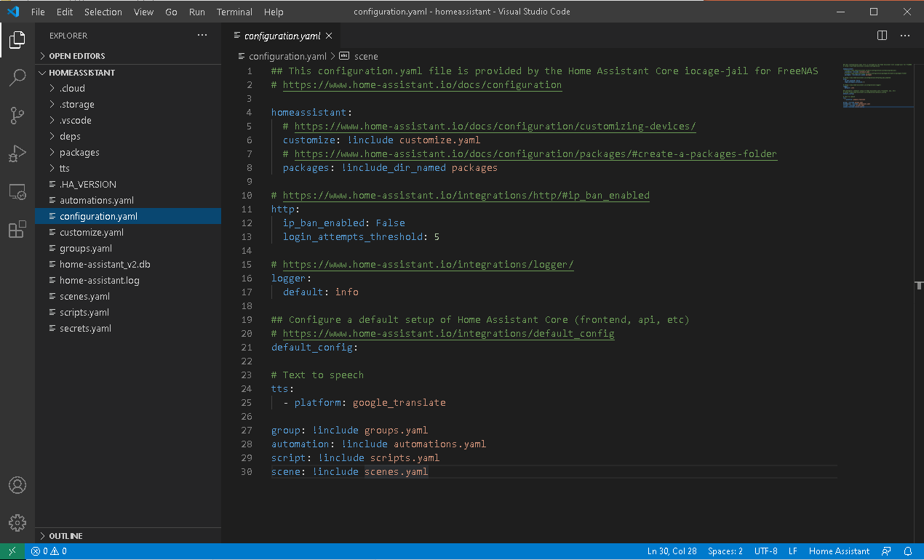
Task: Follow the docs/configuration link on line 2
Action: click(x=422, y=84)
